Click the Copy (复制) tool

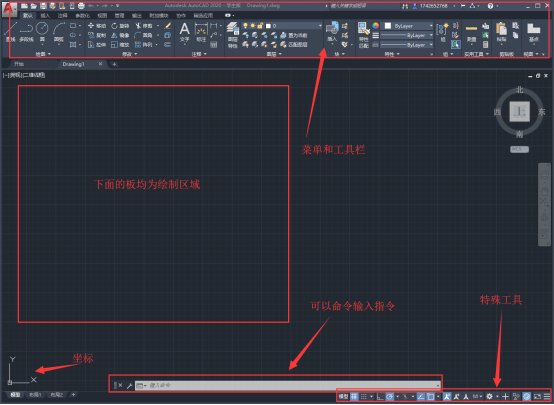pyautogui.click(x=96, y=35)
